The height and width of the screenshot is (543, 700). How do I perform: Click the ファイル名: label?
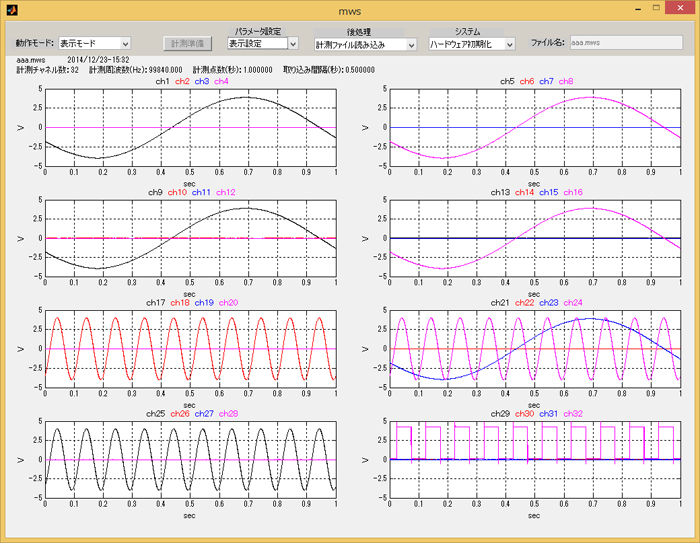point(547,43)
